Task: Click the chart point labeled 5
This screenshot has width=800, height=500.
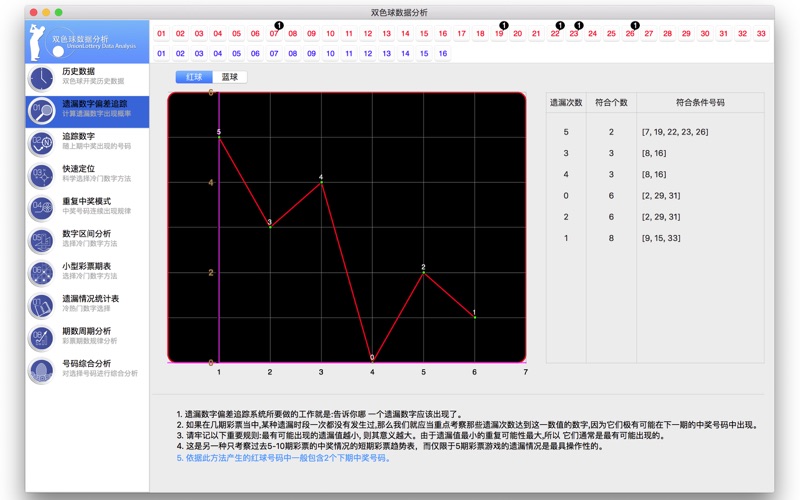Action: 219,137
